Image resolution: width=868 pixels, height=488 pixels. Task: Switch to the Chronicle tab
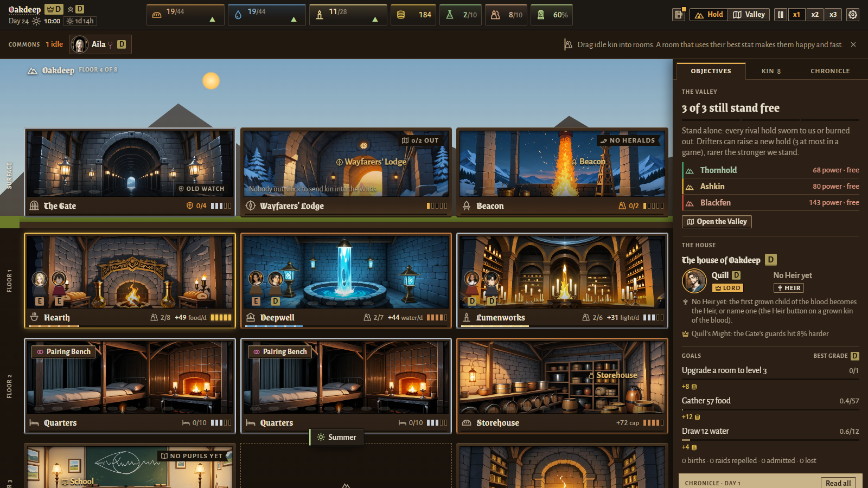[830, 71]
